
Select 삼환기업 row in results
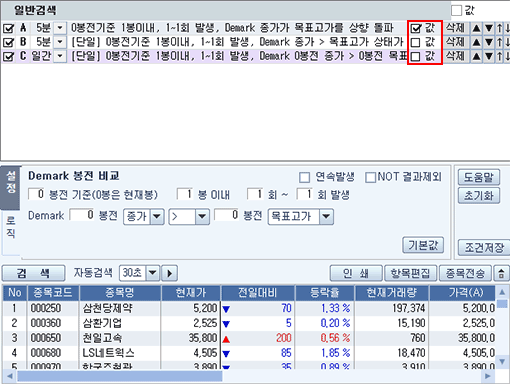pos(249,323)
